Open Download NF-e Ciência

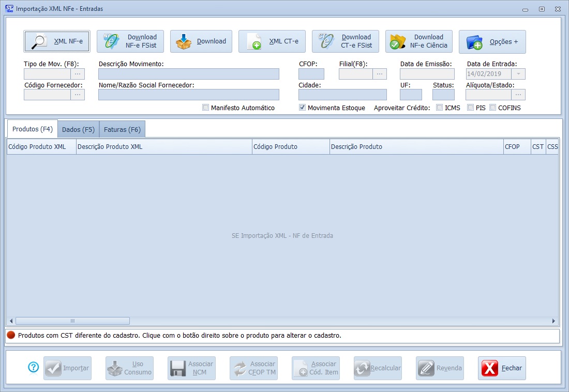pyautogui.click(x=418, y=41)
